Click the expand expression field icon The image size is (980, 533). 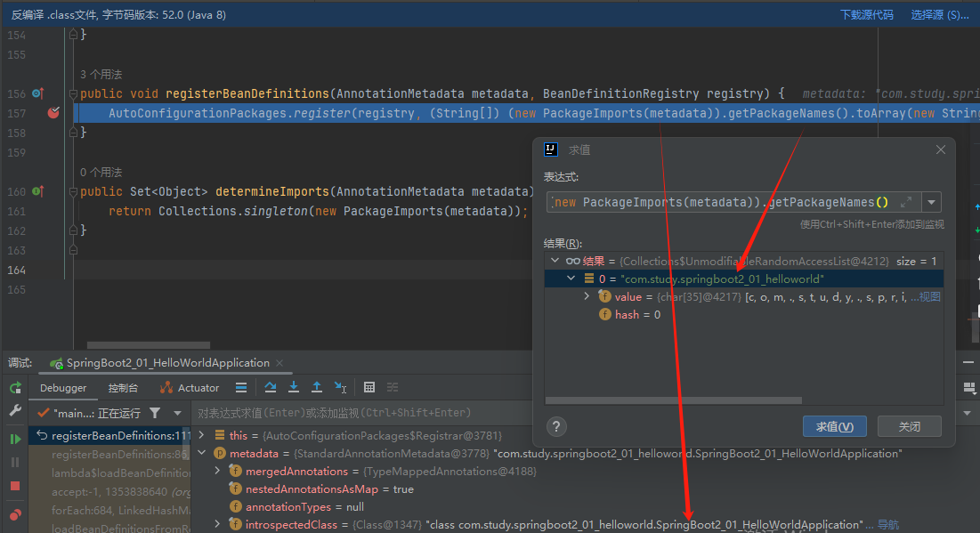905,203
